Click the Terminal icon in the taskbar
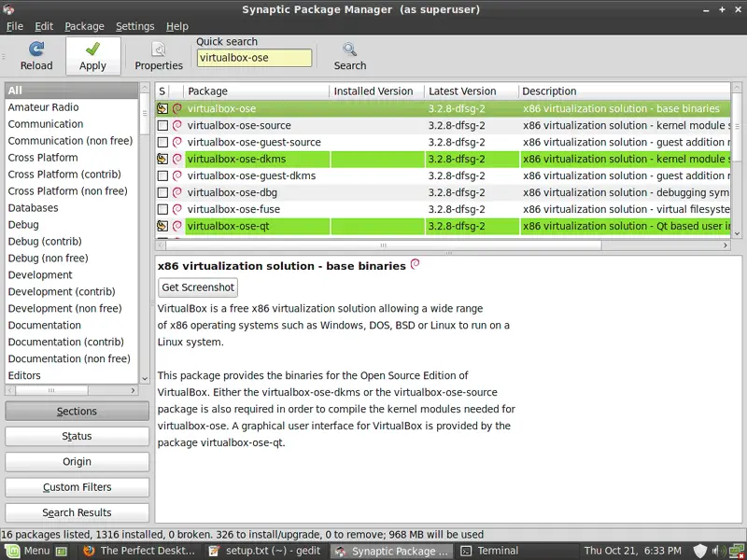This screenshot has width=747, height=560. (x=466, y=551)
